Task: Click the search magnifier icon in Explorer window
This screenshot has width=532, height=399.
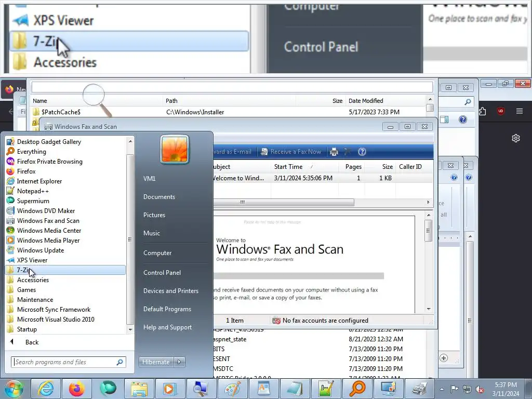Action: tap(468, 101)
